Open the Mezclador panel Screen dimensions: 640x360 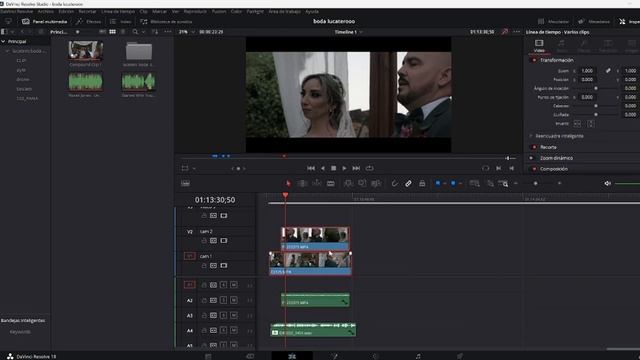click(553, 21)
